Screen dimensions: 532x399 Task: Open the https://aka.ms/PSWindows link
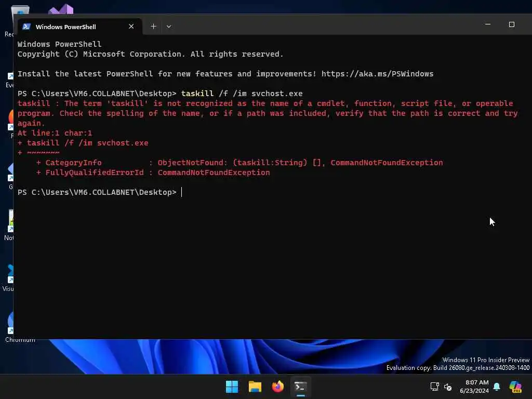click(377, 74)
